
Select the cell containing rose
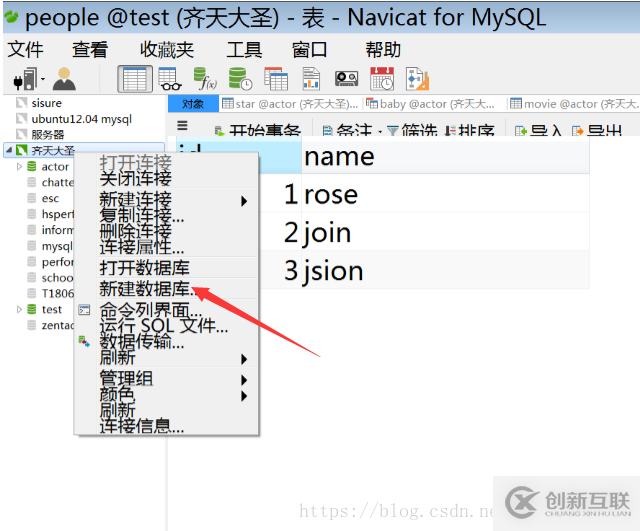(445, 193)
